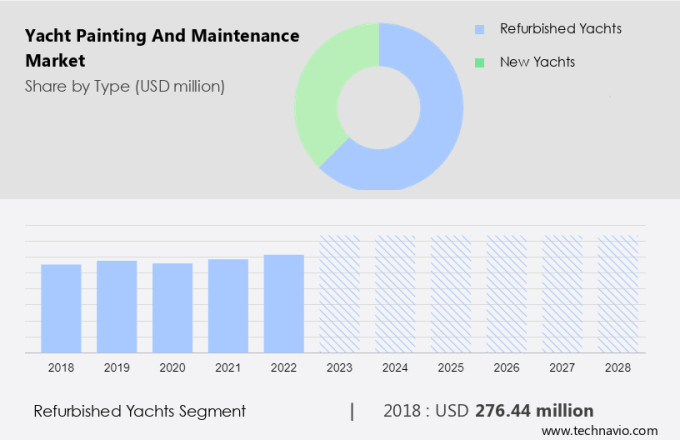680x440 pixels.
Task: Click the USD 276.44 million value
Action: [x=516, y=411]
